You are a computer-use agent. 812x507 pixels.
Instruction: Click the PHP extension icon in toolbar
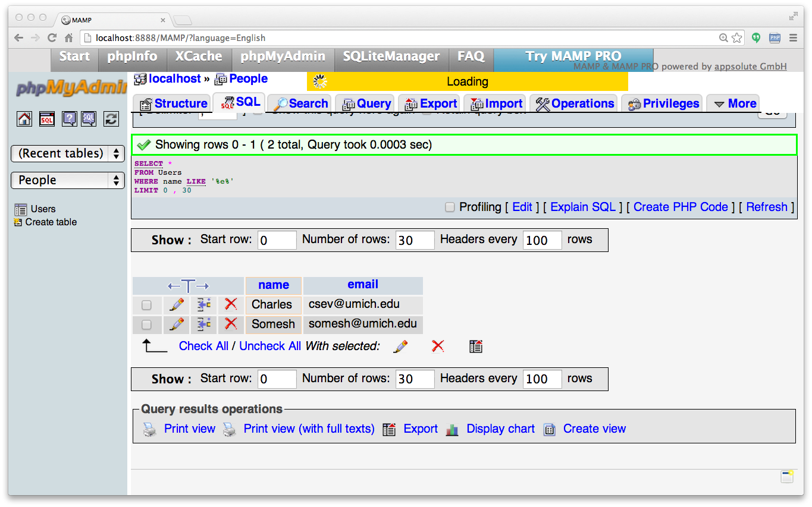(x=775, y=38)
